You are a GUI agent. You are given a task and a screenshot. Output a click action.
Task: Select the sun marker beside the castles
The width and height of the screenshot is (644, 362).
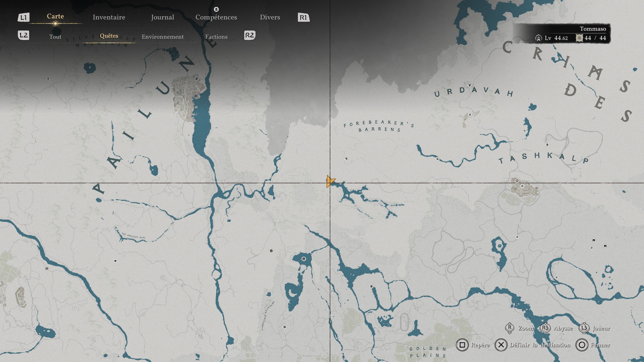(x=592, y=248)
